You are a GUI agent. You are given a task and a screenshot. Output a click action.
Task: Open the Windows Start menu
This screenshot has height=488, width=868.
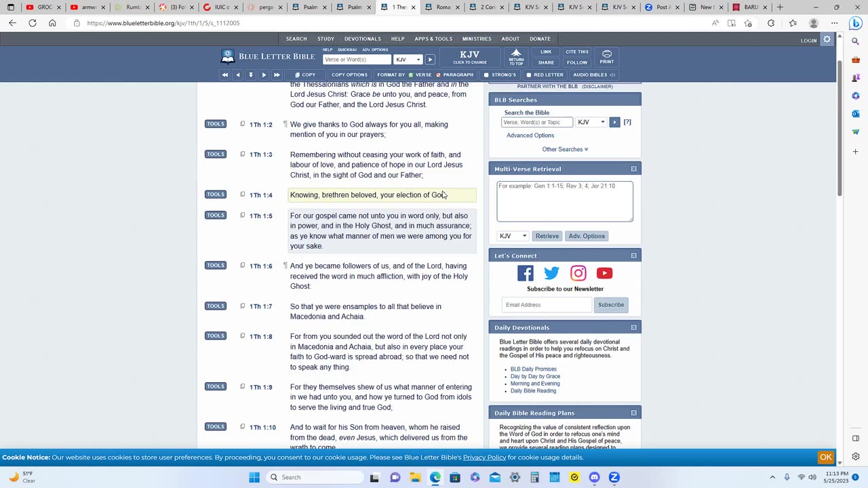tap(254, 477)
